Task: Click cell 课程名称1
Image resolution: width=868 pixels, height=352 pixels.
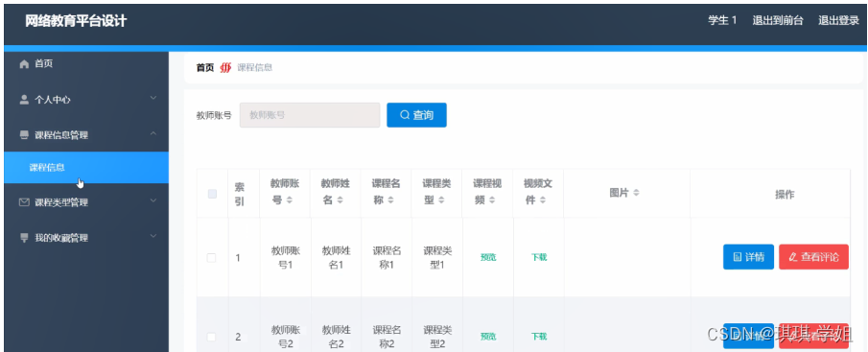Action: click(387, 258)
